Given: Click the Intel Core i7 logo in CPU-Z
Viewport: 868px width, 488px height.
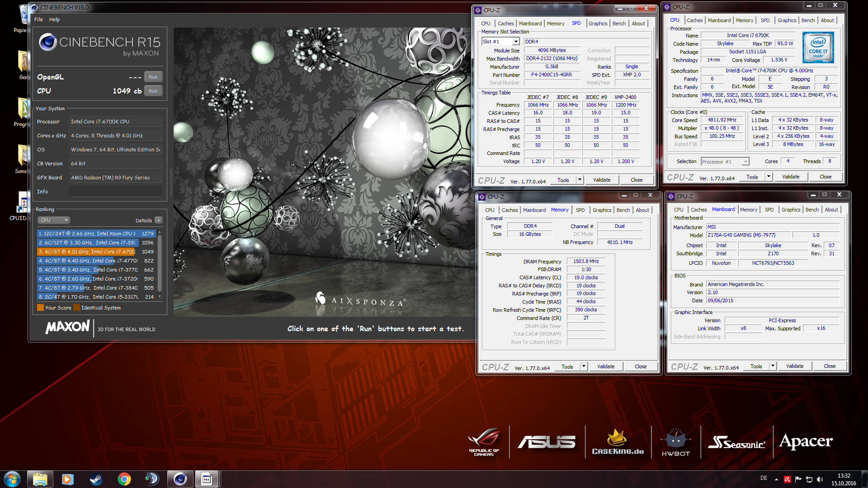Looking at the screenshot, I should click(818, 47).
